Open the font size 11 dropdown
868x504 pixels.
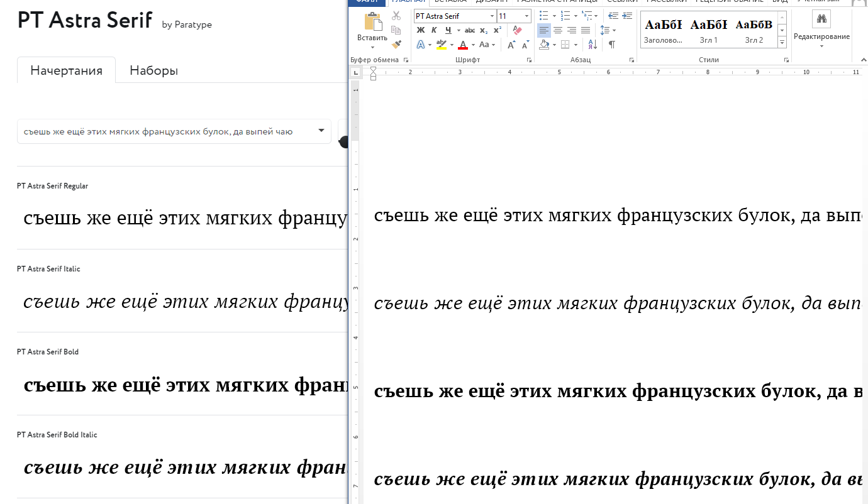[x=527, y=16]
